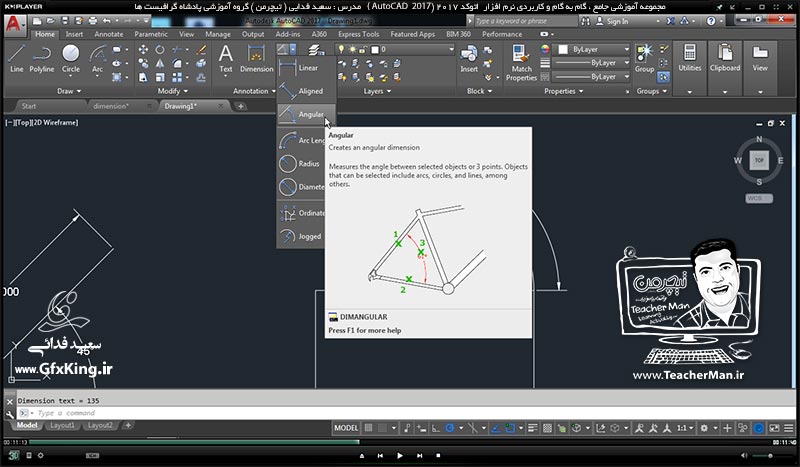Click the Match Properties tool
Viewport: 800px width, 467px height.
(521, 62)
